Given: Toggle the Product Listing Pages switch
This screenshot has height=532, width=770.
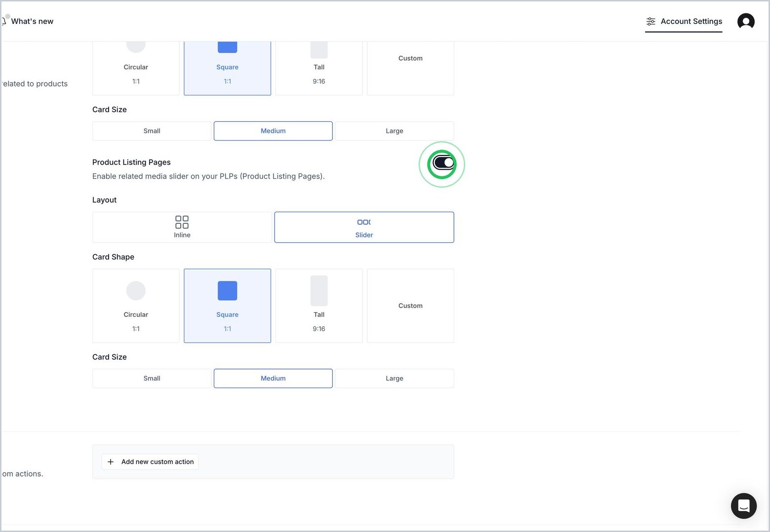Looking at the screenshot, I should tap(443, 163).
